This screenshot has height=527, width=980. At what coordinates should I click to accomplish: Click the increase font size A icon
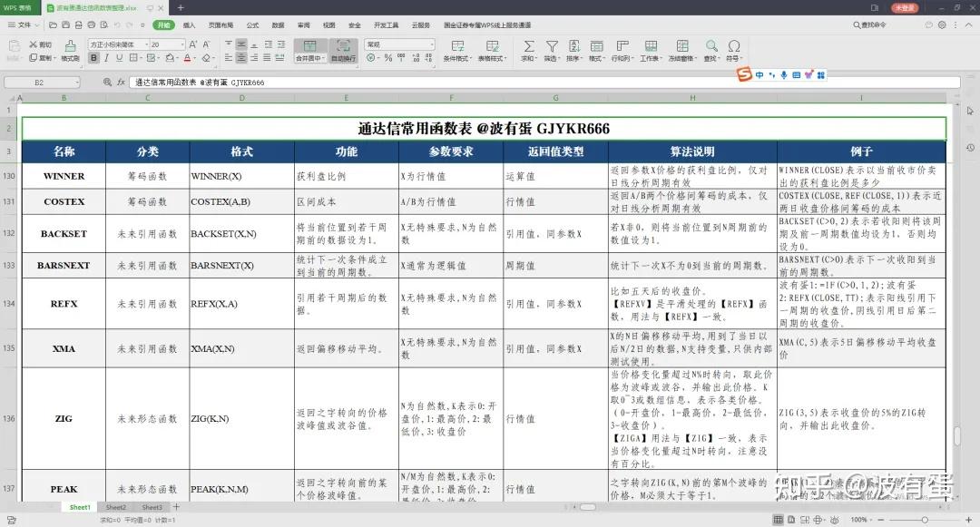193,44
